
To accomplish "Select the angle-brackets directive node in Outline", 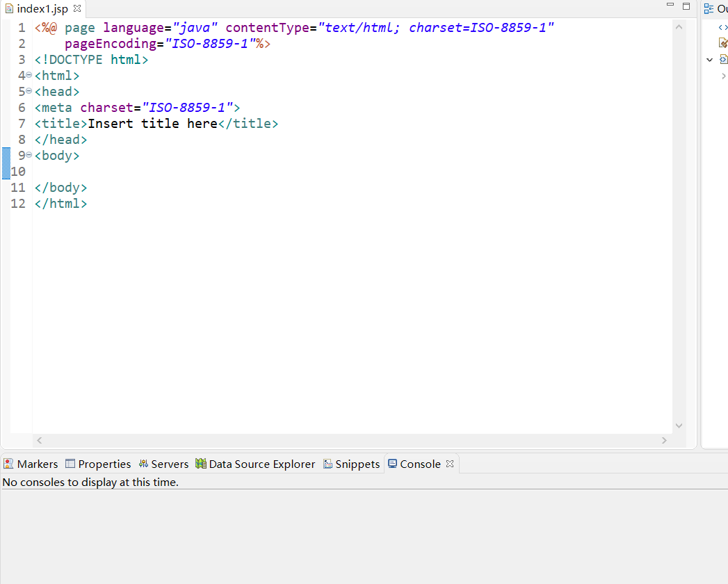I will click(723, 27).
